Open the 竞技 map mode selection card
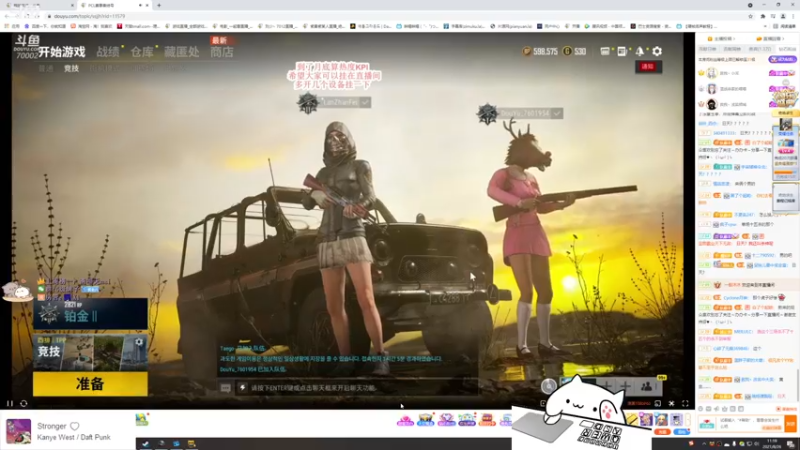 click(x=90, y=352)
